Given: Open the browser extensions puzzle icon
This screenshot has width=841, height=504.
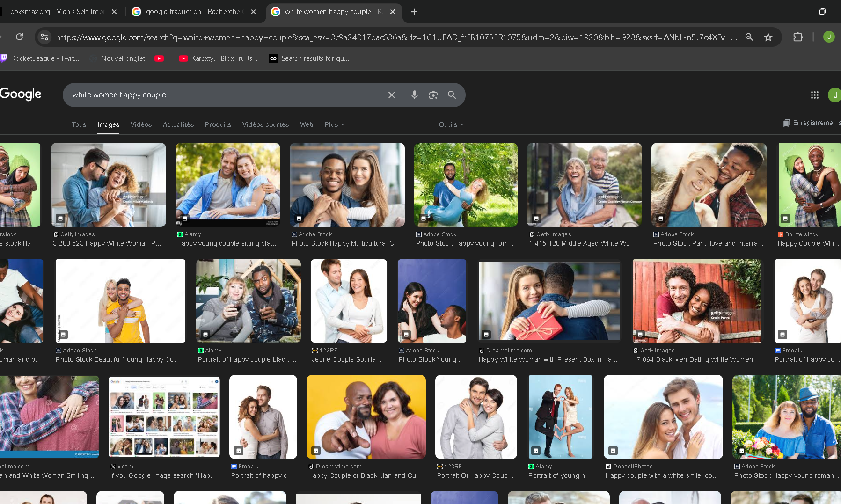Looking at the screenshot, I should pos(798,37).
